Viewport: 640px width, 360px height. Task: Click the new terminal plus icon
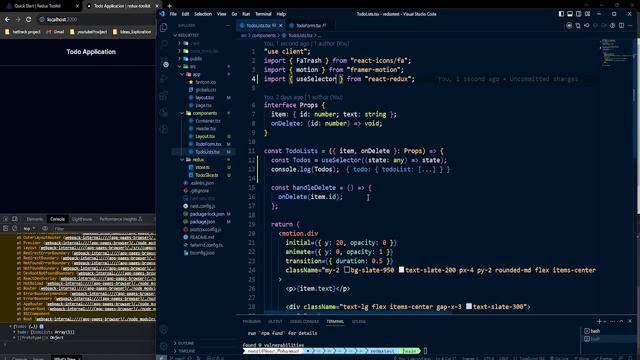click(599, 321)
